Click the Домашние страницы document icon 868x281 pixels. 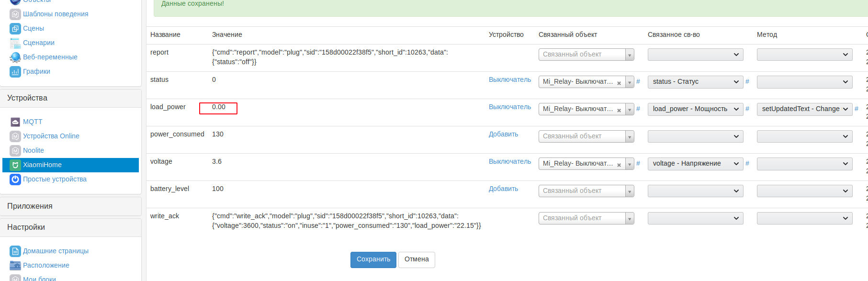click(15, 251)
